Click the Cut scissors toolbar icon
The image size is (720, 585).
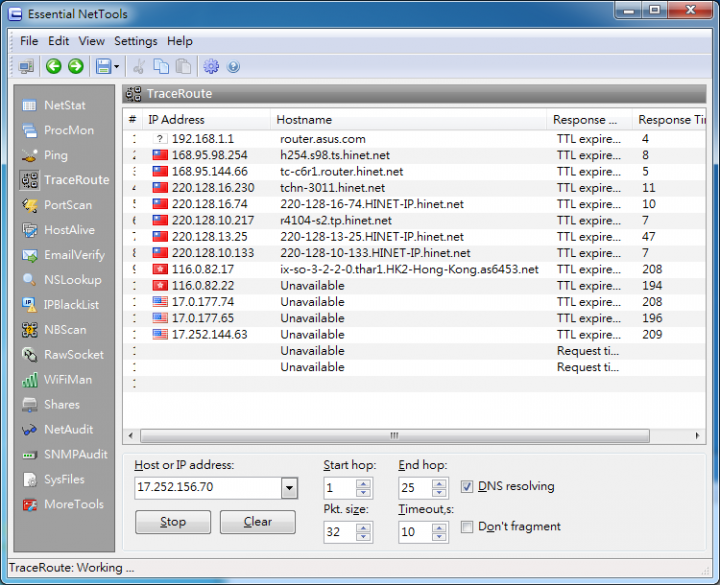[139, 67]
